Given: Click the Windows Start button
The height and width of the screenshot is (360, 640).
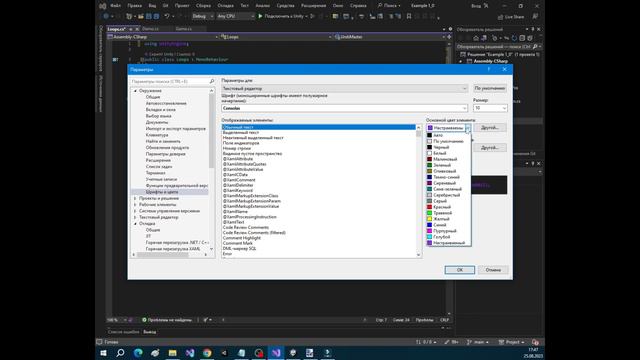Looking at the screenshot, I should pyautogui.click(x=103, y=353).
